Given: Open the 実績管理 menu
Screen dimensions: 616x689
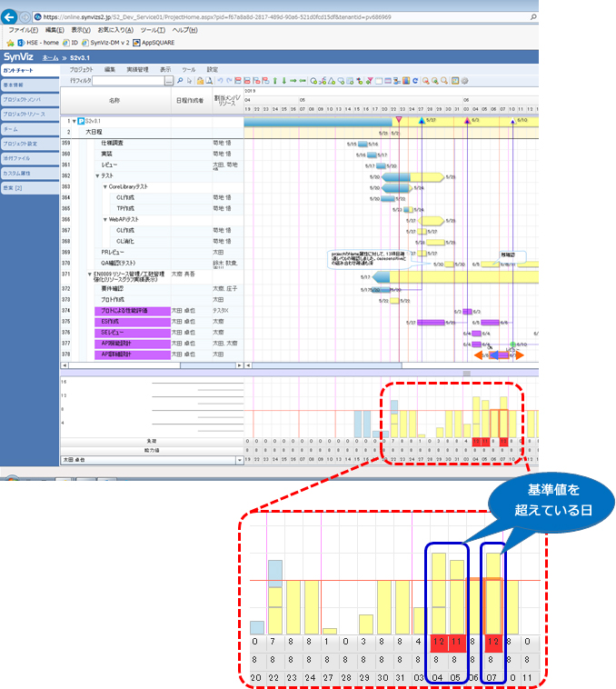Looking at the screenshot, I should (x=137, y=69).
